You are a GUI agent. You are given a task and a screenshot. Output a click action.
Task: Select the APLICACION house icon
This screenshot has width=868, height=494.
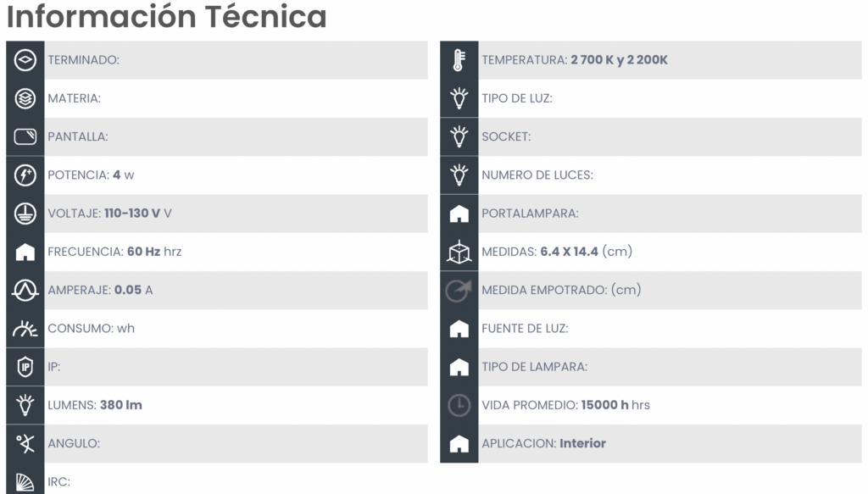[x=459, y=444]
